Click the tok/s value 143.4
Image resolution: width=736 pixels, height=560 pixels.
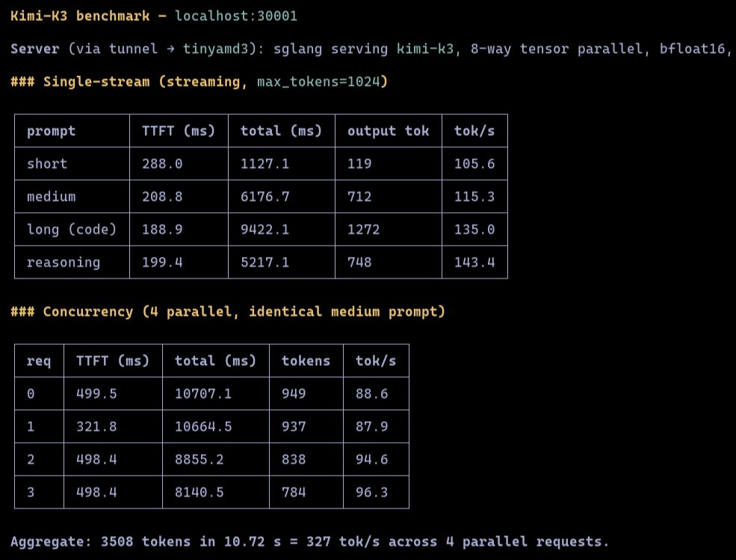click(474, 262)
